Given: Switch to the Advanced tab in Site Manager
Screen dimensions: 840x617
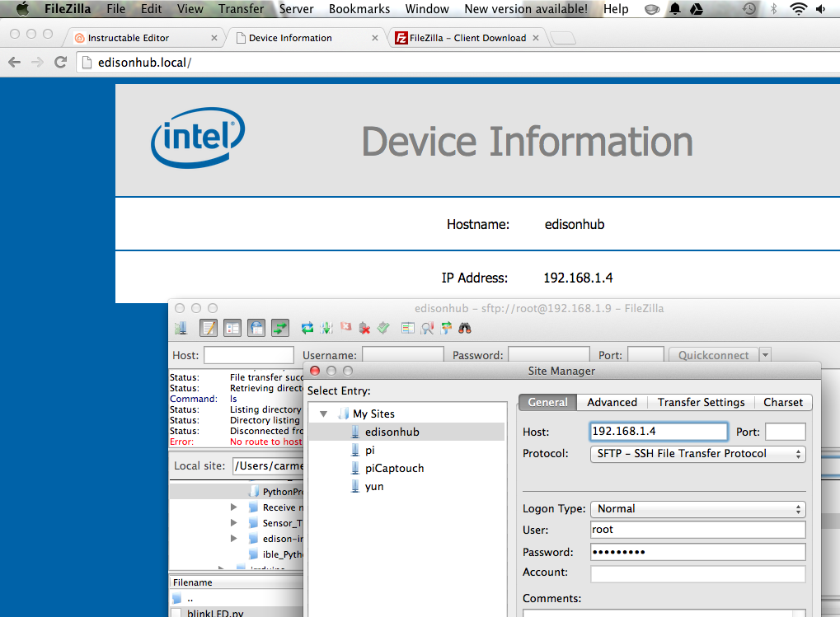Looking at the screenshot, I should click(612, 402).
